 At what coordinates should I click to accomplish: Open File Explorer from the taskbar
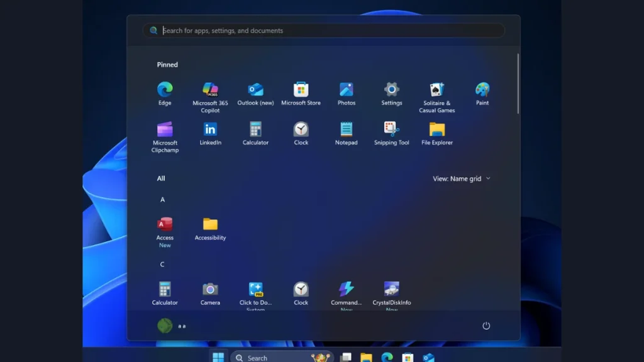click(366, 358)
